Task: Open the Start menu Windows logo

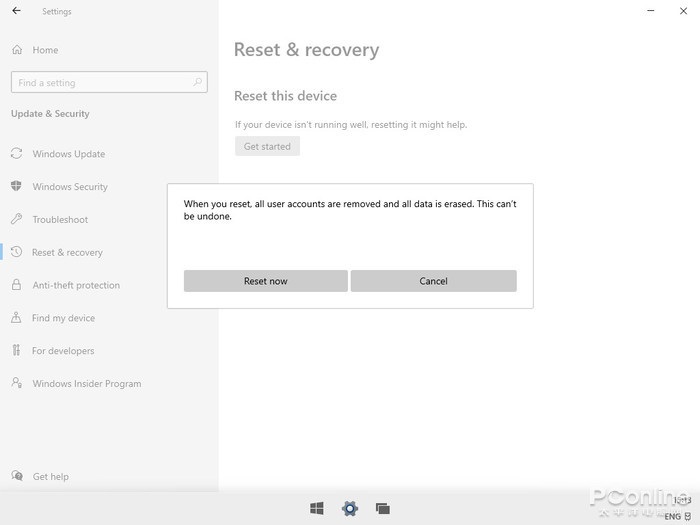Action: pyautogui.click(x=317, y=508)
